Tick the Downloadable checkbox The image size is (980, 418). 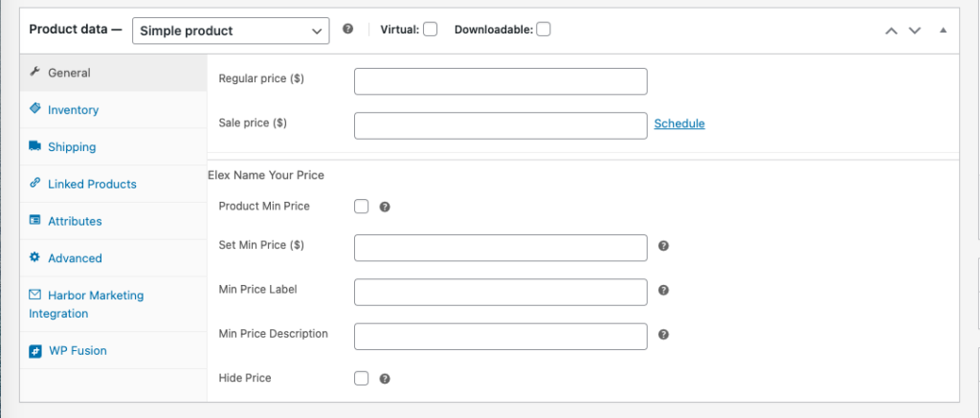pos(544,30)
